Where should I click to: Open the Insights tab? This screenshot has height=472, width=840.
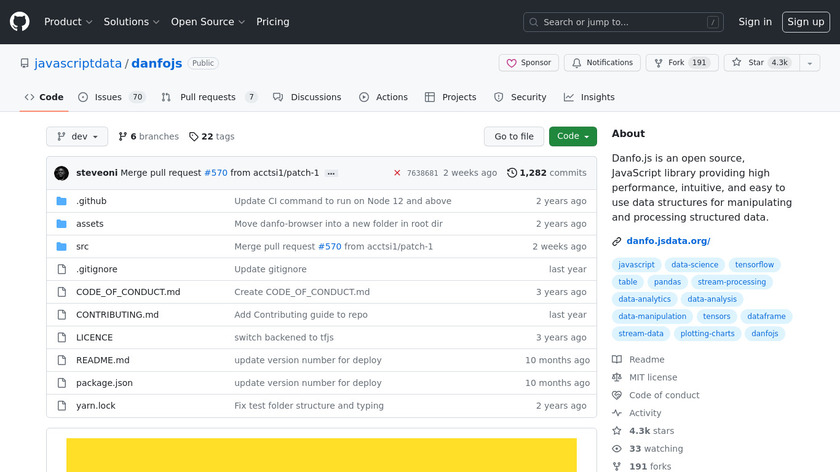589,97
